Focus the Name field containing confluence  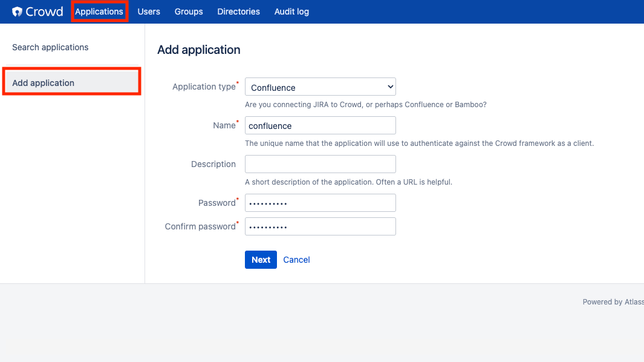pyautogui.click(x=320, y=125)
